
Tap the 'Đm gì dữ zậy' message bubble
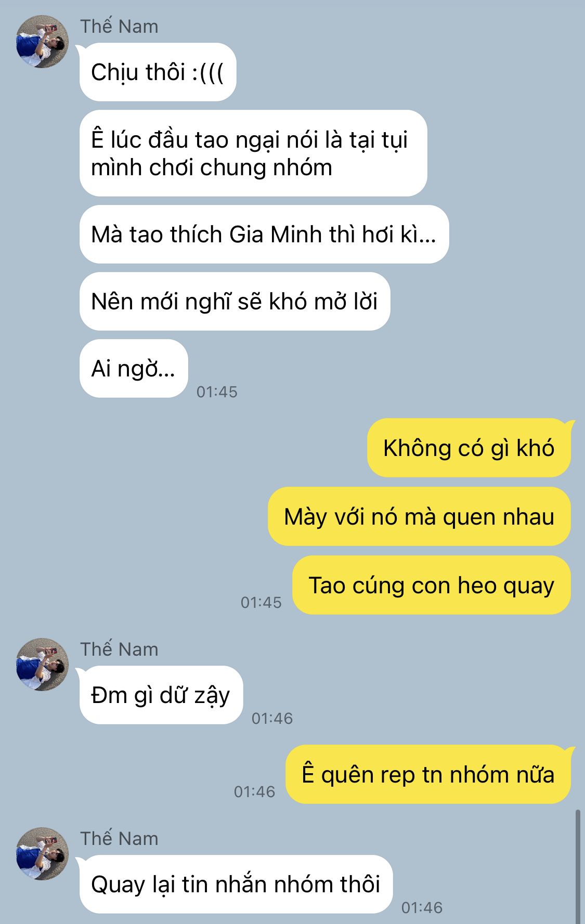point(161,695)
